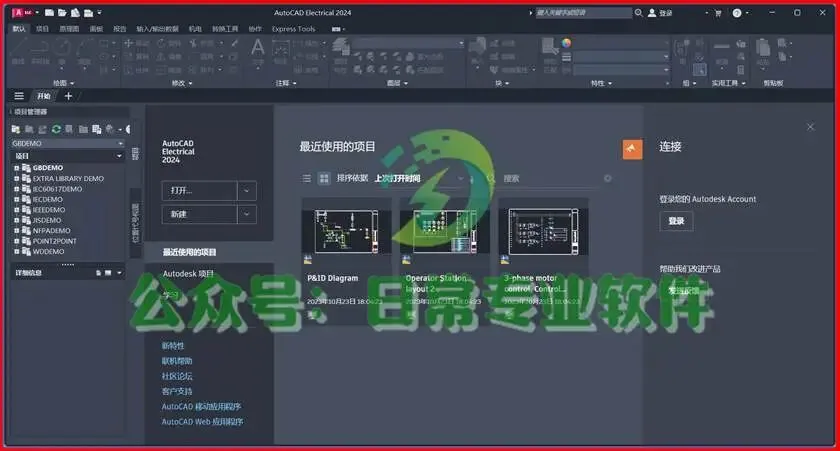Viewport: 840px width, 451px height.
Task: Open the 3-phase motor control thumbnail
Action: coord(543,232)
